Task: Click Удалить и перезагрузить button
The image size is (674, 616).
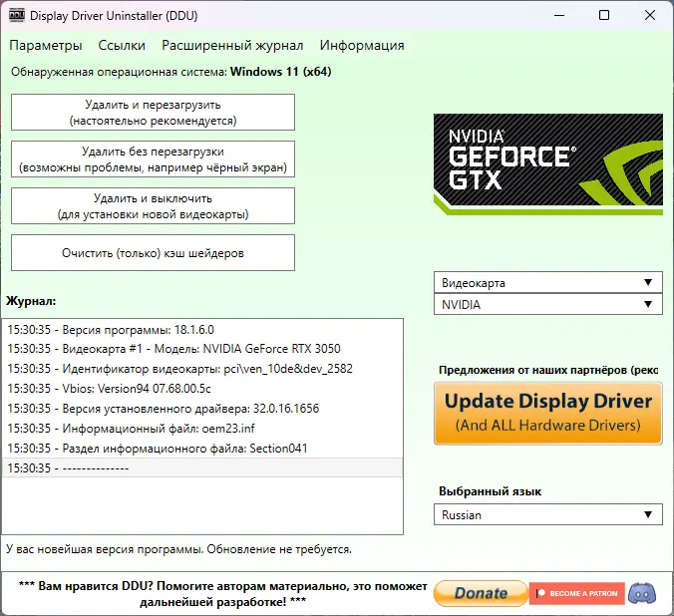Action: [x=153, y=113]
